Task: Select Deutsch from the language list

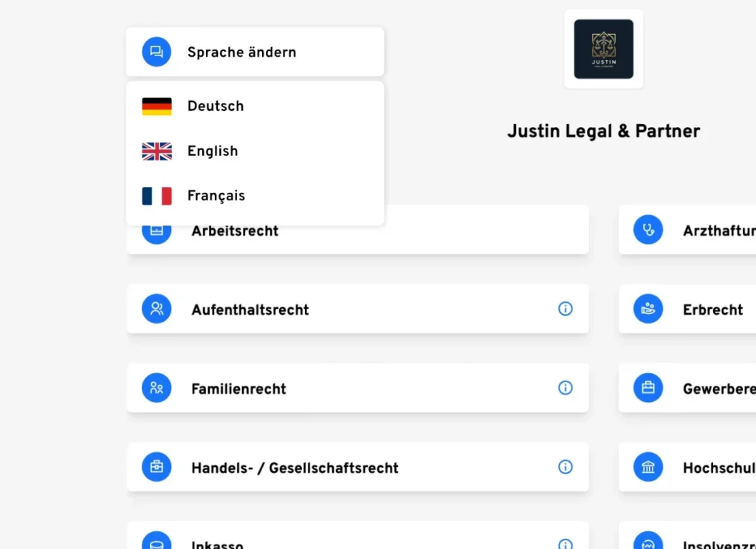Action: (216, 106)
